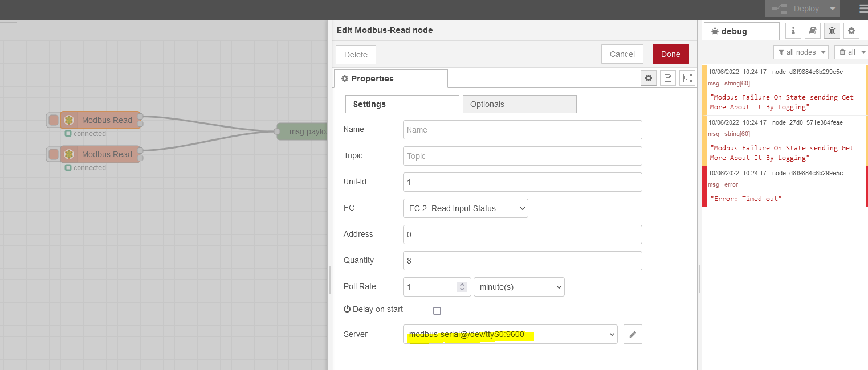Switch to the Optionals tab
Screen dimensions: 868x370
519,104
